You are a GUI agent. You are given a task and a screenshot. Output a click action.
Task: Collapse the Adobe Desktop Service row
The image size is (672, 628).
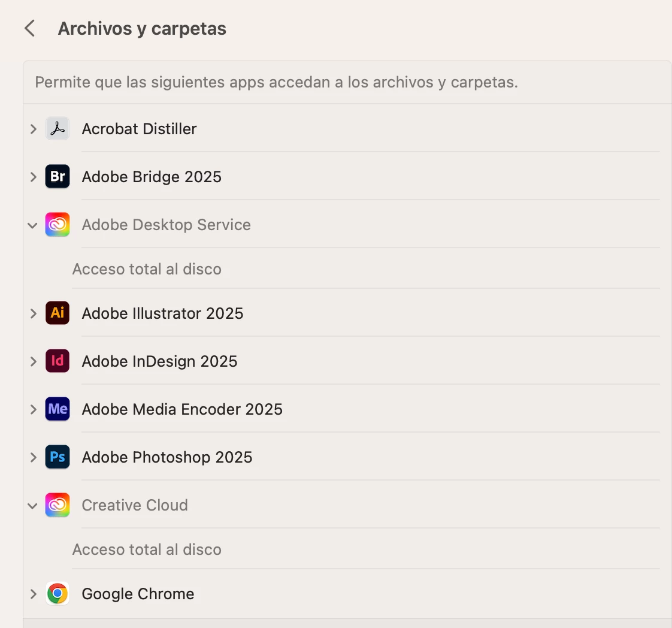point(32,225)
